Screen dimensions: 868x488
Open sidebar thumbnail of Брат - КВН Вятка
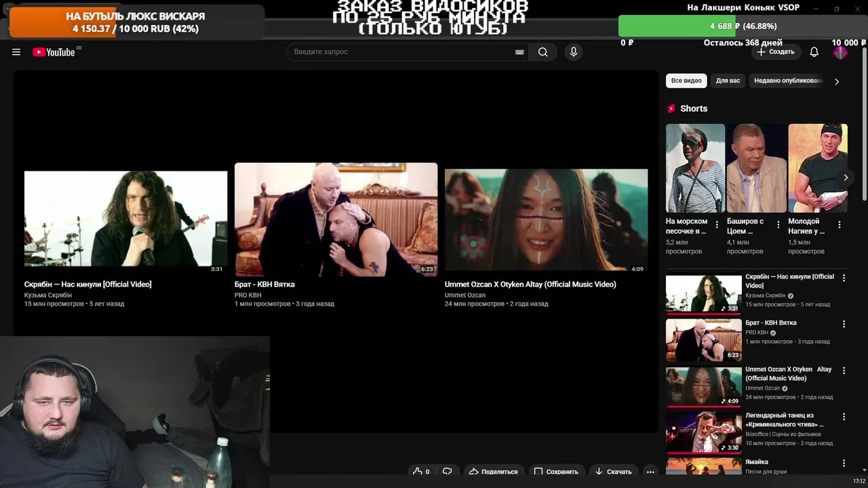point(703,340)
